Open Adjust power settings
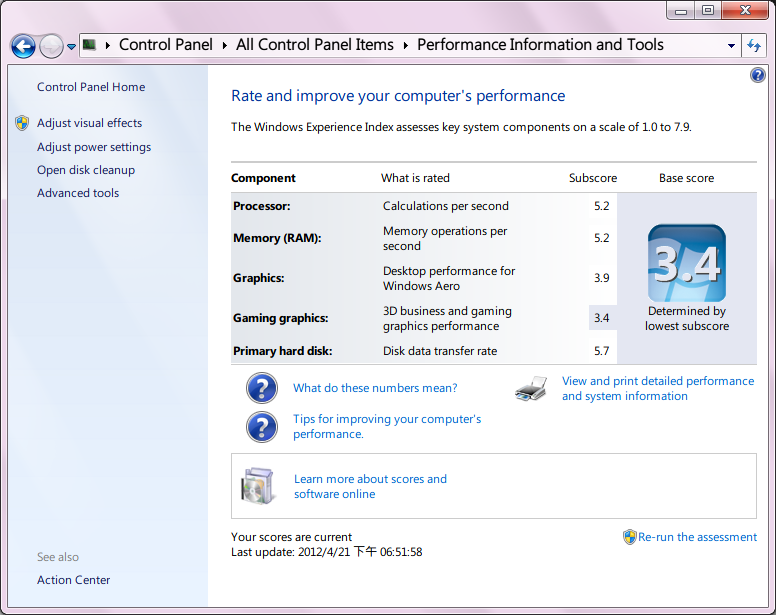776x615 pixels. pyautogui.click(x=94, y=147)
